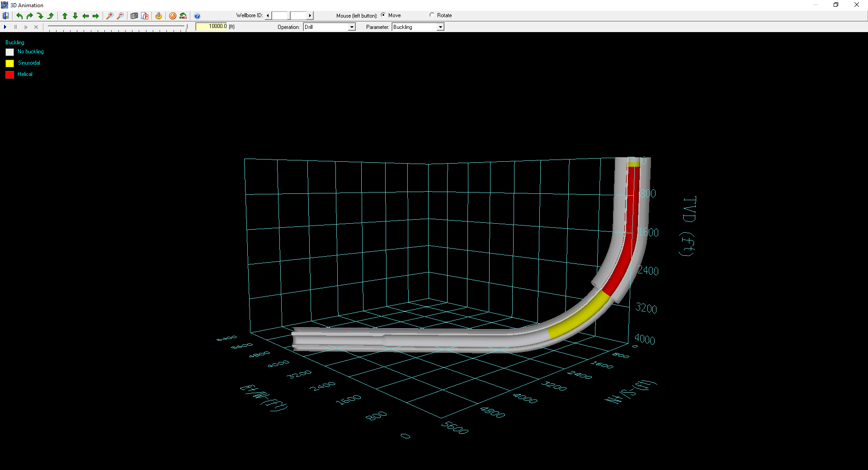Click the zoom out magnifier icon
The width and height of the screenshot is (868, 470).
[120, 16]
